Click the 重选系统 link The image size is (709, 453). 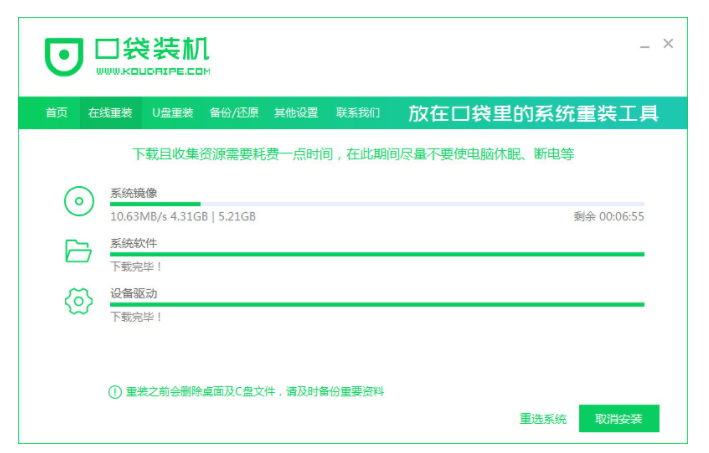pos(543,419)
